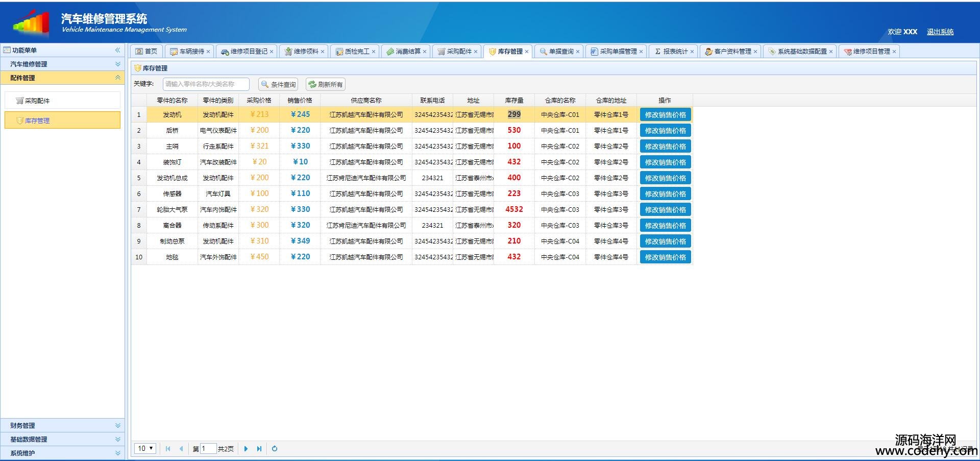Close the 质检完工 tab
Screen dimensions: 980x461
tap(374, 52)
